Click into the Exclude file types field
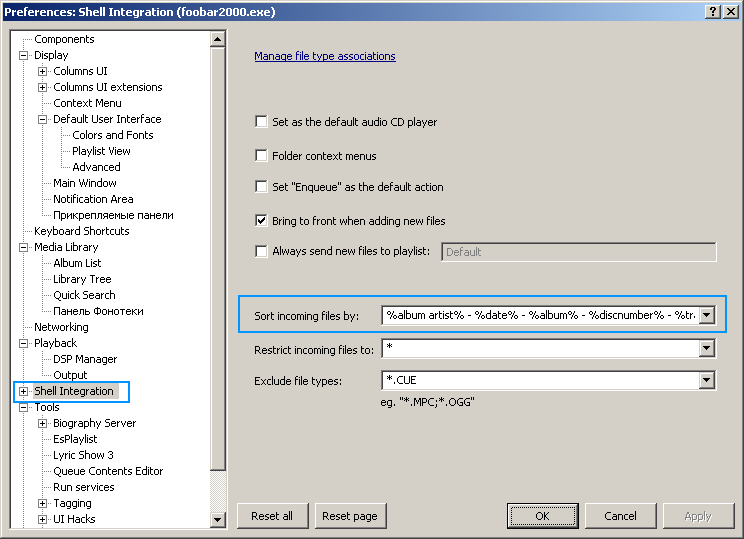Viewport: 744px width, 539px height. tap(540, 380)
